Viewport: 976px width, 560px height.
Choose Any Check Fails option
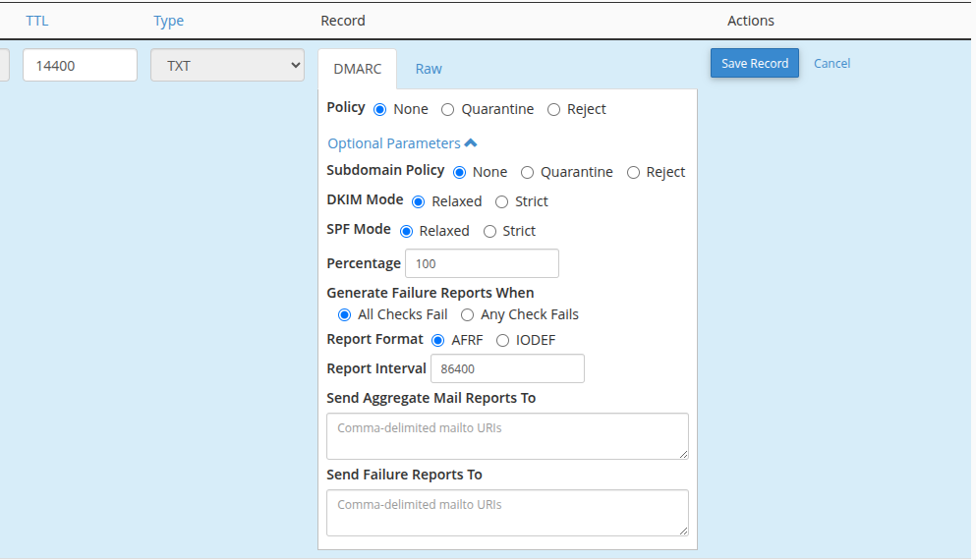coord(468,315)
